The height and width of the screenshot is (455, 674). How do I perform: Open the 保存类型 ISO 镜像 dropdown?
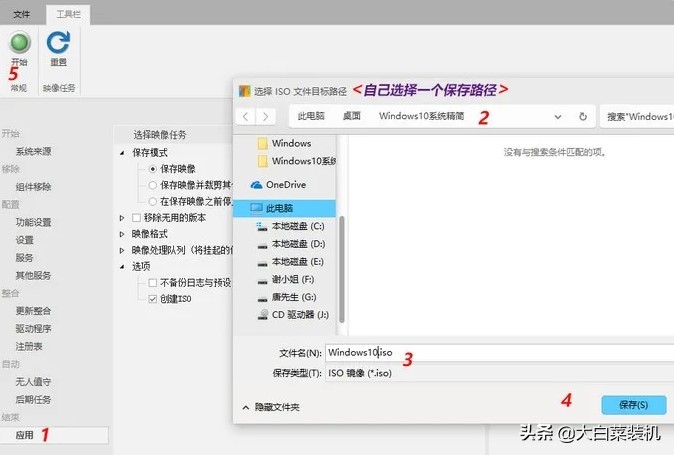click(x=499, y=373)
